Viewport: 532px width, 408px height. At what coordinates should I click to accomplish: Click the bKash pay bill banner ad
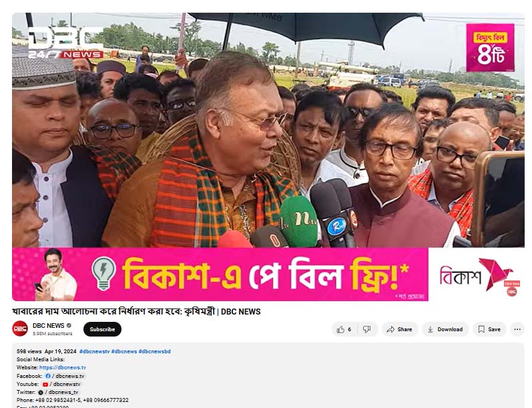coord(220,274)
